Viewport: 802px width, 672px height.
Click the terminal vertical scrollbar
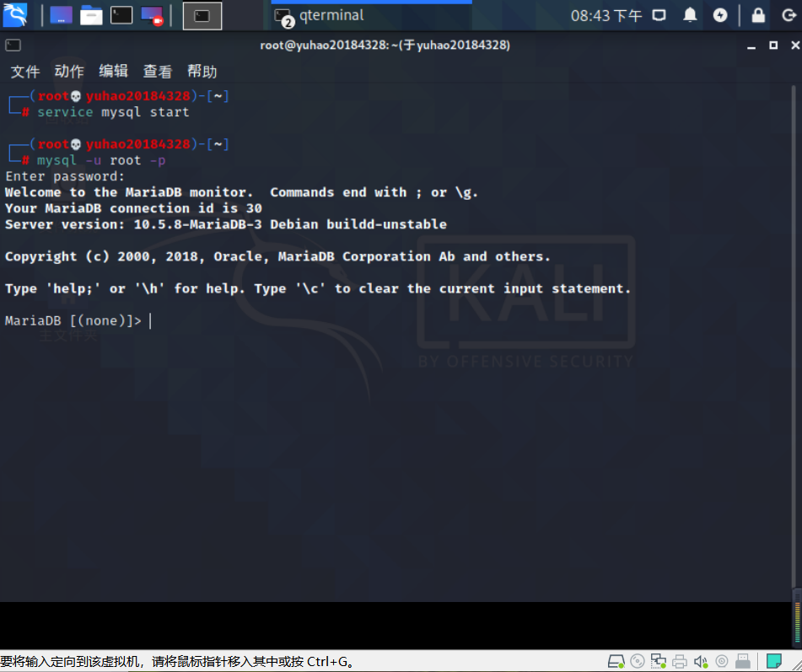[x=794, y=337]
